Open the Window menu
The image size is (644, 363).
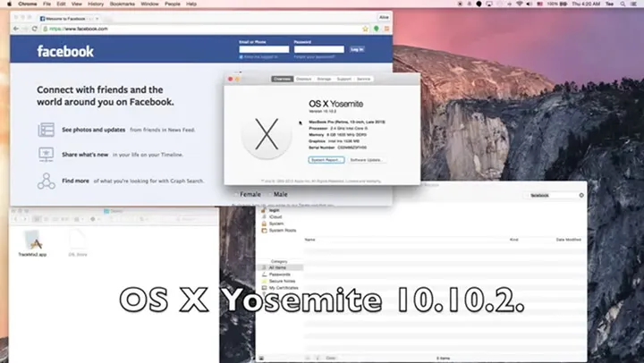[x=149, y=4]
